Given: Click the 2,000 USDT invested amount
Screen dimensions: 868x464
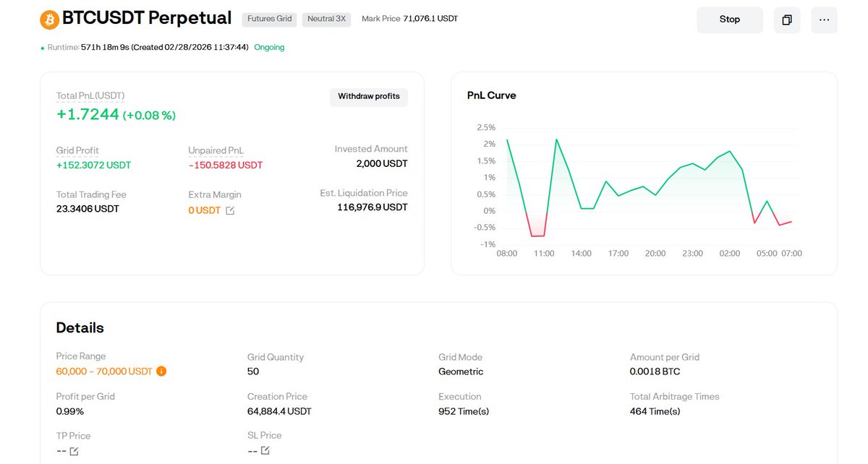Looking at the screenshot, I should (x=382, y=163).
